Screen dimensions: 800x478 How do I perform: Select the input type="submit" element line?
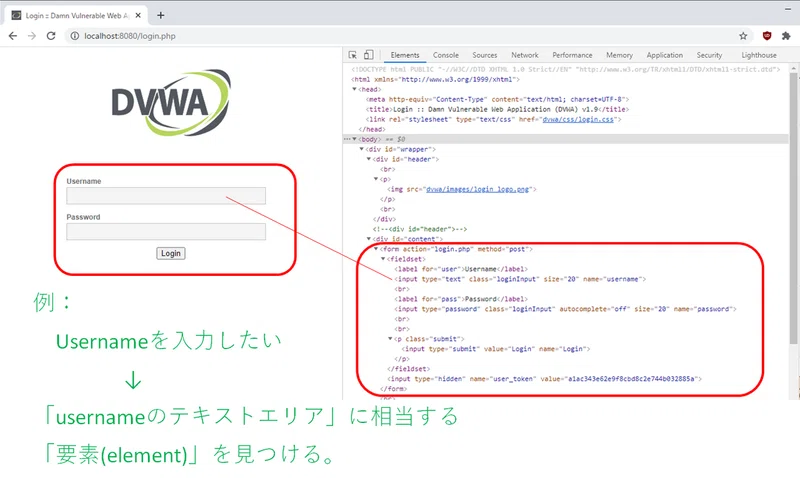pyautogui.click(x=495, y=349)
